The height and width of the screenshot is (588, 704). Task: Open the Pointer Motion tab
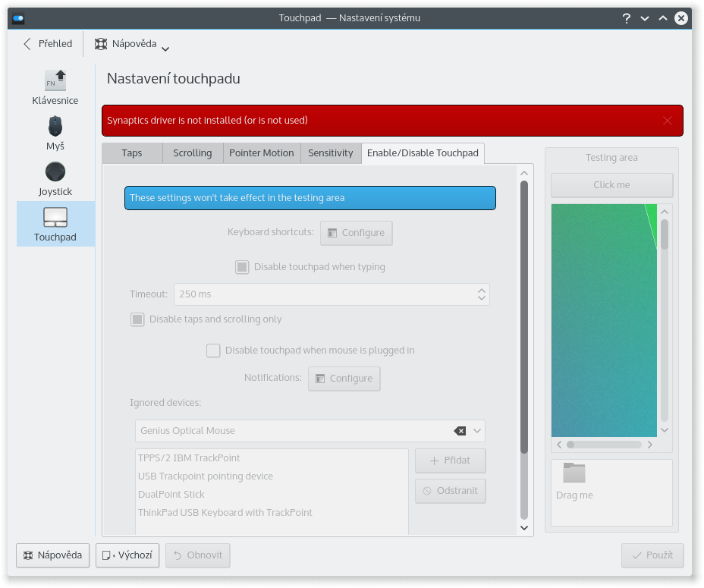coord(262,153)
